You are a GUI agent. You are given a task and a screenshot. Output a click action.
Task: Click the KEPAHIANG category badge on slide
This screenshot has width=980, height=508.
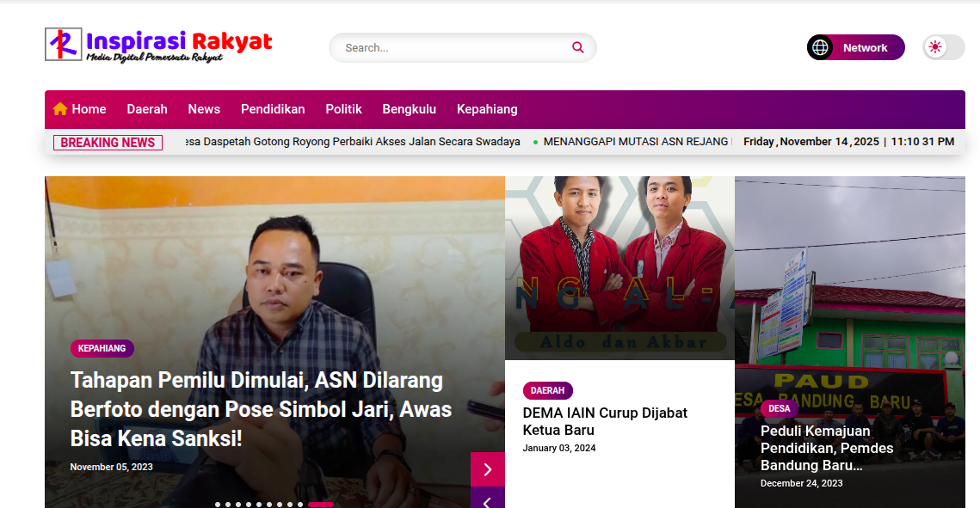pyautogui.click(x=102, y=348)
